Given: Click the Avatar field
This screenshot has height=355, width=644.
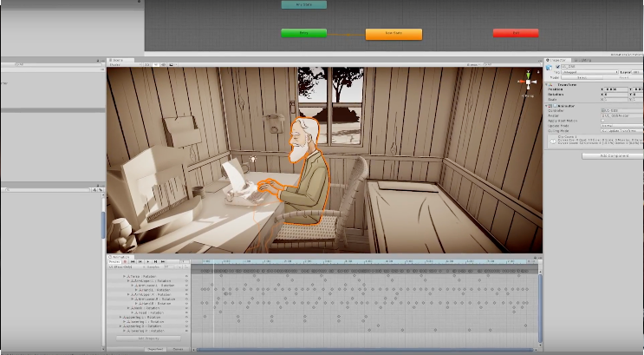Looking at the screenshot, I should click(621, 115).
